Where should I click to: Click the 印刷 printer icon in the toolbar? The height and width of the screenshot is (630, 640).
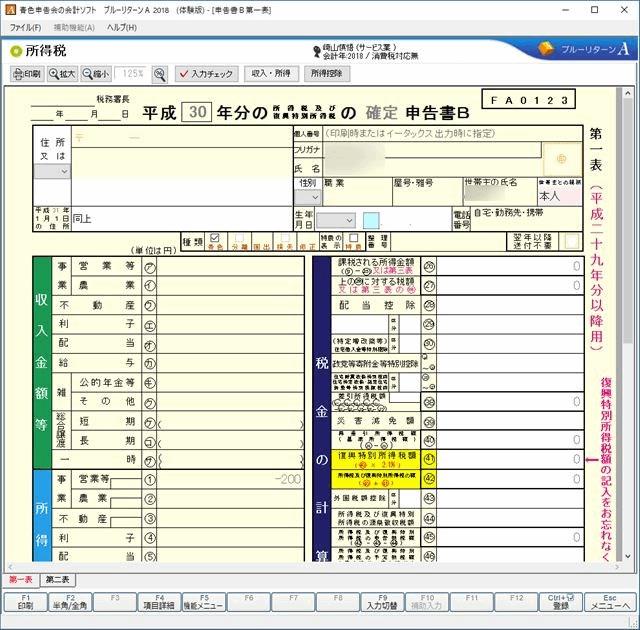click(27, 74)
